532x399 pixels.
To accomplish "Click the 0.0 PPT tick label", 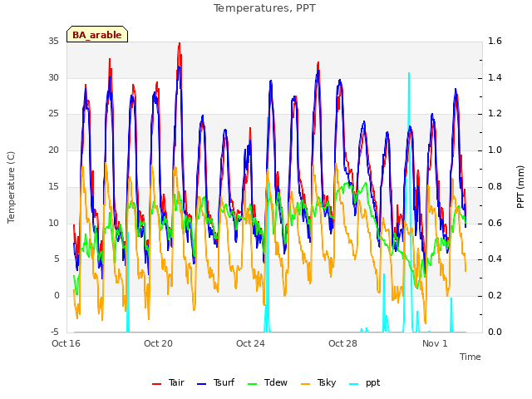I will coord(495,332).
